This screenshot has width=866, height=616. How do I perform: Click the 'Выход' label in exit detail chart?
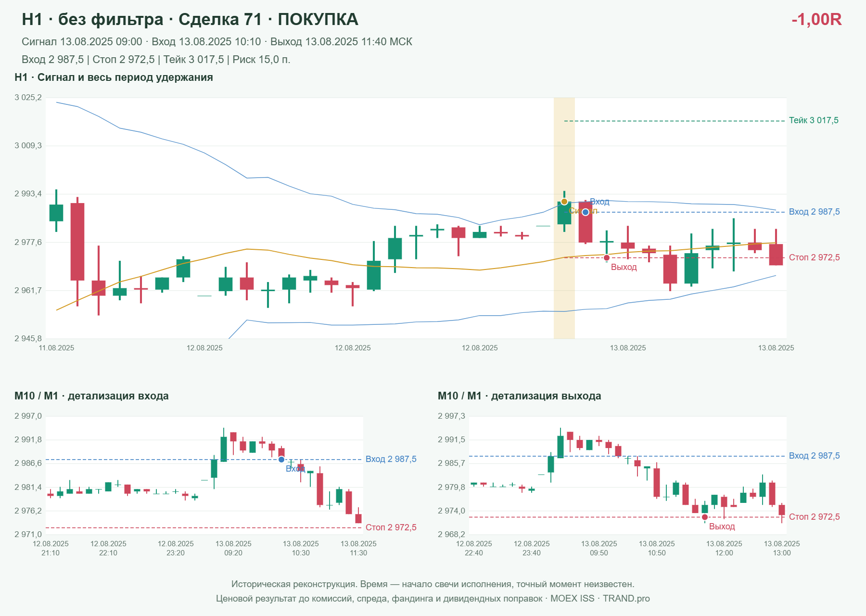tap(722, 526)
